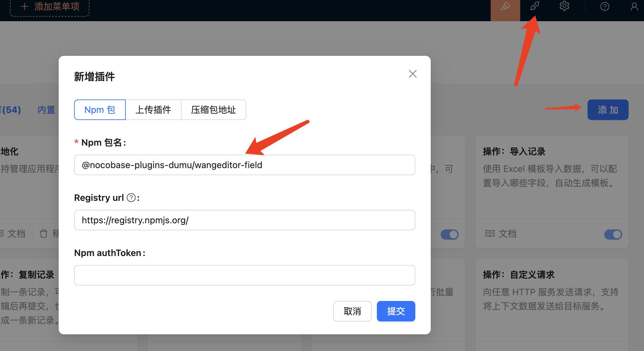The width and height of the screenshot is (644, 351).
Task: Click the help question mark icon
Action: [605, 6]
